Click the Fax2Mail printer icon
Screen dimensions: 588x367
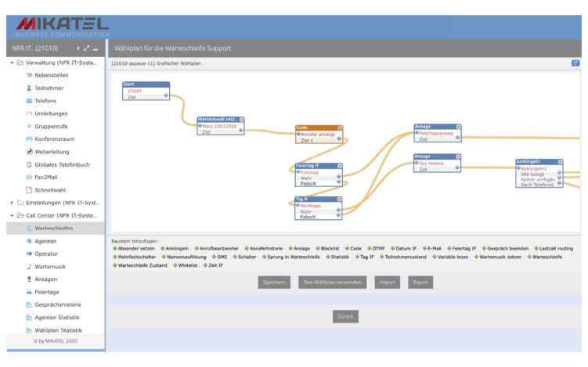click(x=29, y=177)
